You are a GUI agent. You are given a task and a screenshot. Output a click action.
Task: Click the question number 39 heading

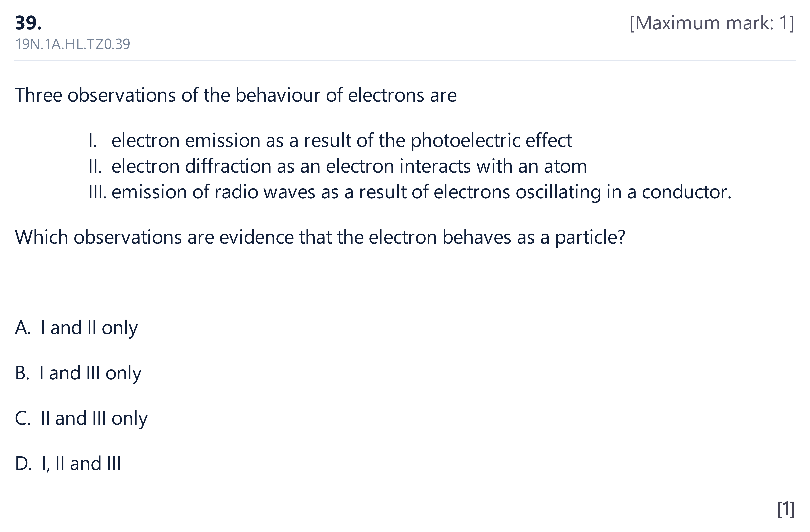tap(29, 23)
